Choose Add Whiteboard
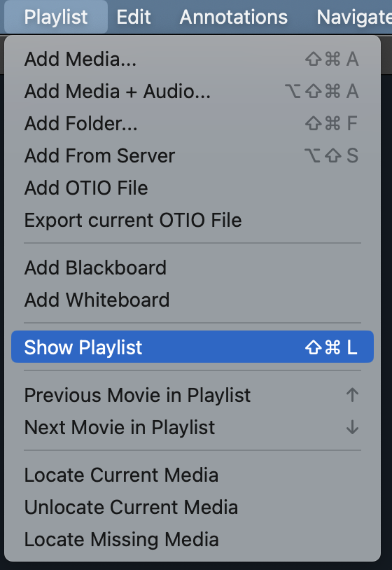 192,300
